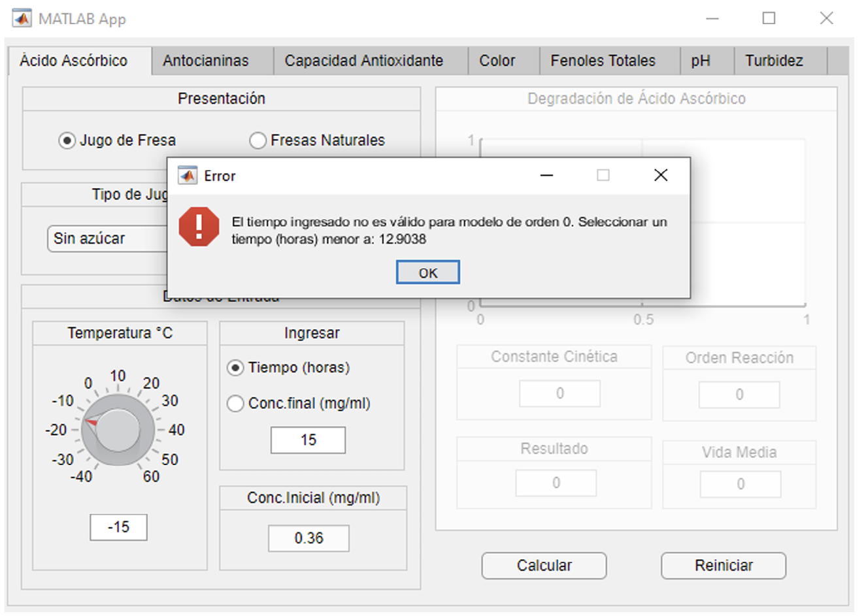Viewport: 866px width, 616px height.
Task: Close the Error dialog with X
Action: (661, 175)
